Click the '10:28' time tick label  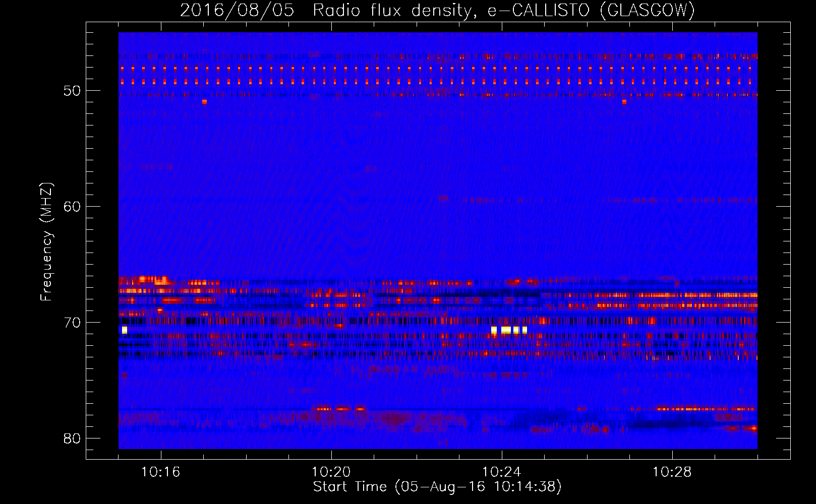click(x=672, y=472)
